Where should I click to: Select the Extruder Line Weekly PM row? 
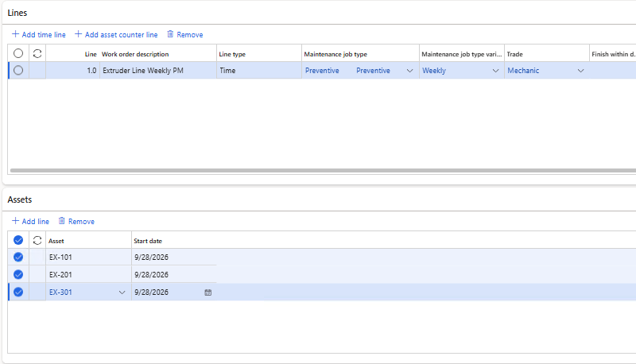(x=18, y=71)
